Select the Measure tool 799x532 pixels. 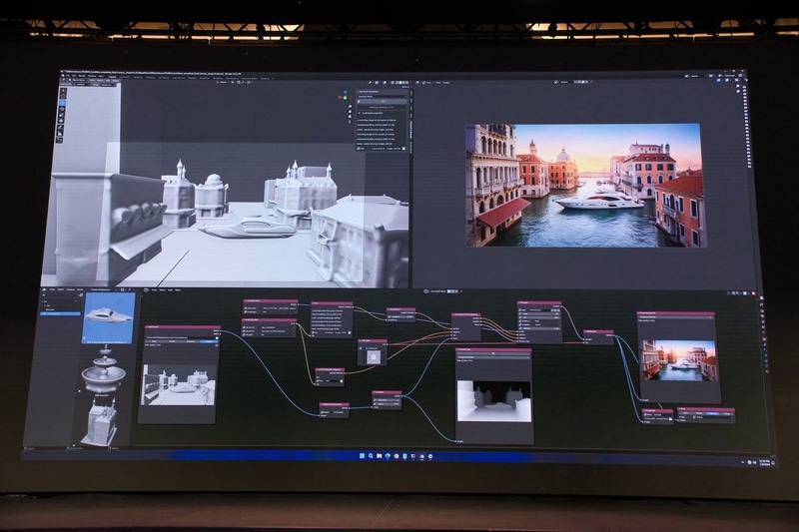[61, 134]
